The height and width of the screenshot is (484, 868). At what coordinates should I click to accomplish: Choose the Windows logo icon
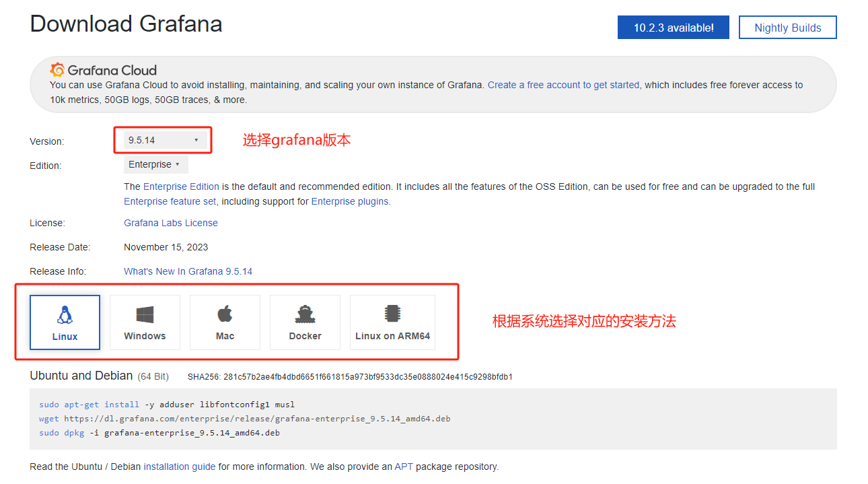click(x=145, y=314)
